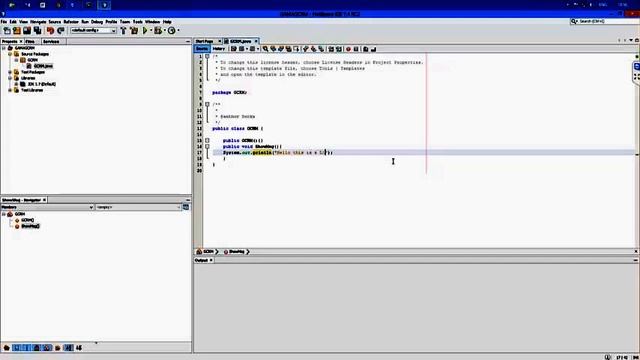Click the Search magnifier icon at top right
This screenshot has width=640, height=360.
pyautogui.click(x=574, y=21)
